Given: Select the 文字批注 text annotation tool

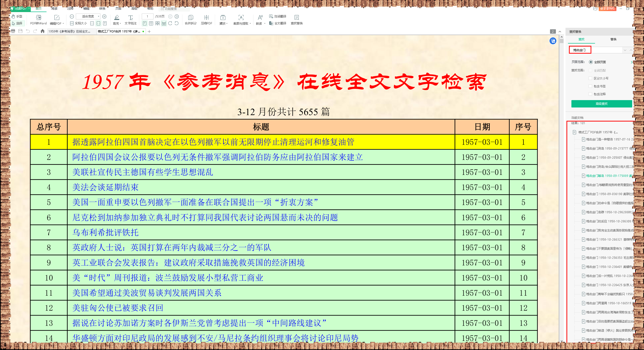Looking at the screenshot, I should pos(130,17).
